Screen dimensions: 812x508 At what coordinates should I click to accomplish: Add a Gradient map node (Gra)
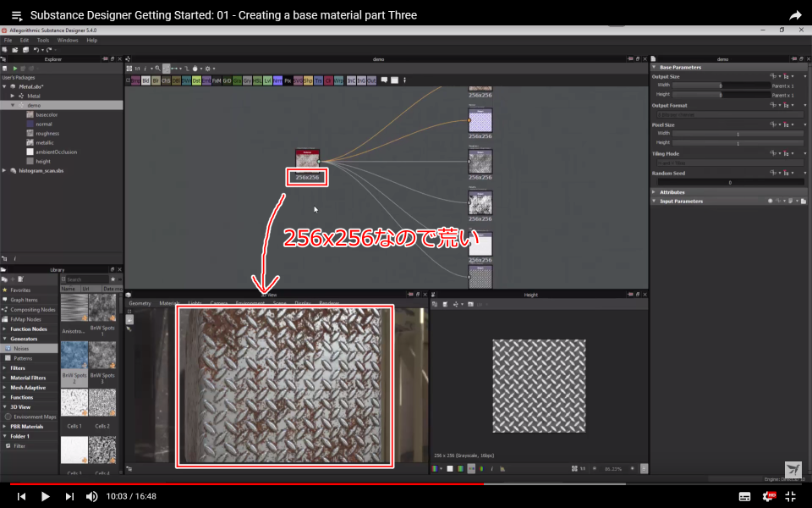point(237,80)
